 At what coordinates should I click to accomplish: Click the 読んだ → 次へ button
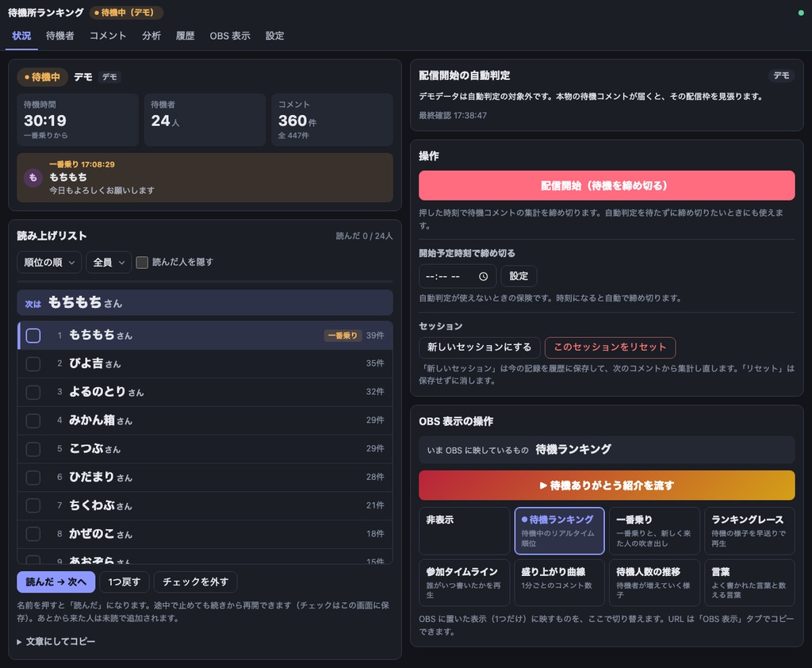(x=56, y=582)
